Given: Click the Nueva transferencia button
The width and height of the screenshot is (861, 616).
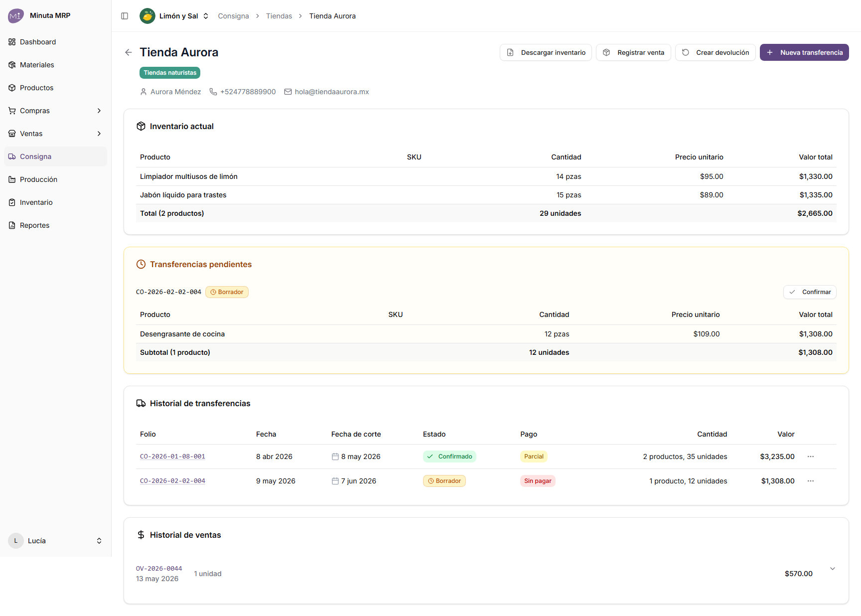Looking at the screenshot, I should [x=804, y=52].
